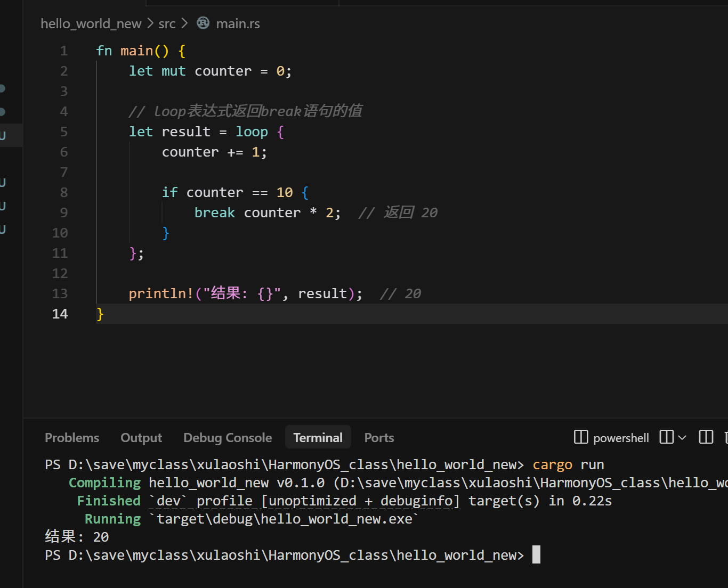
Task: Click the split icon right of the dropdown chevron
Action: (706, 437)
